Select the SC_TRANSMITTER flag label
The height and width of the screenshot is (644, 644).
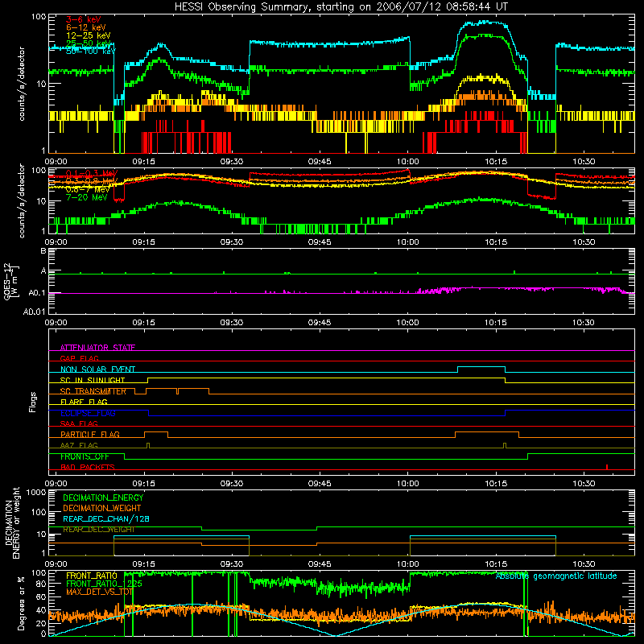(93, 391)
